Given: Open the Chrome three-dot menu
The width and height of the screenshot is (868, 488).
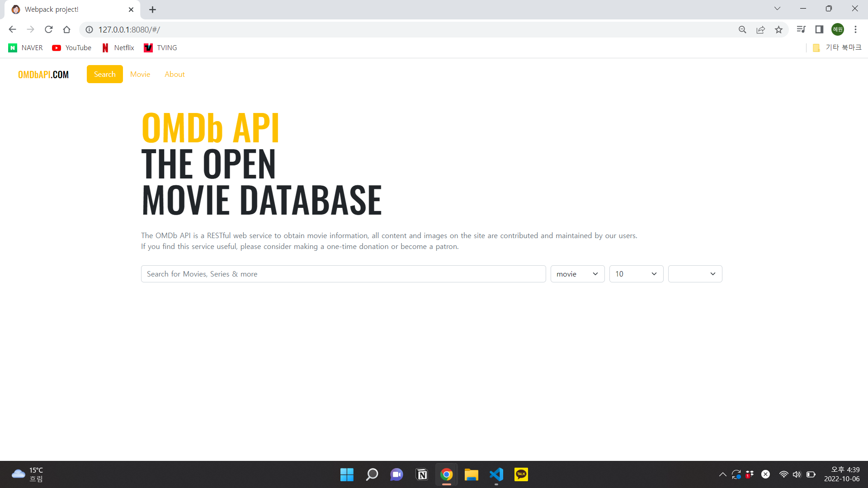Looking at the screenshot, I should [x=855, y=29].
